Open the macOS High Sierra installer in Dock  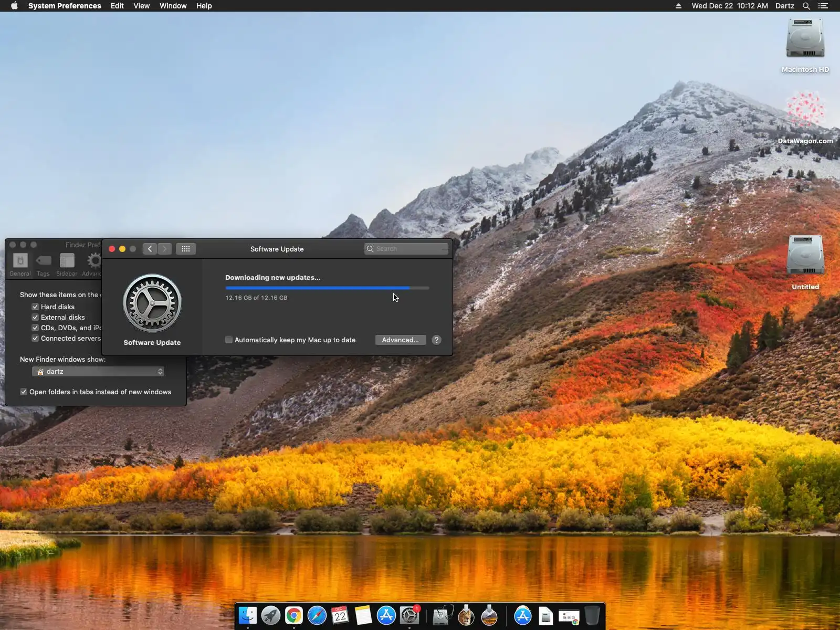pos(489,615)
